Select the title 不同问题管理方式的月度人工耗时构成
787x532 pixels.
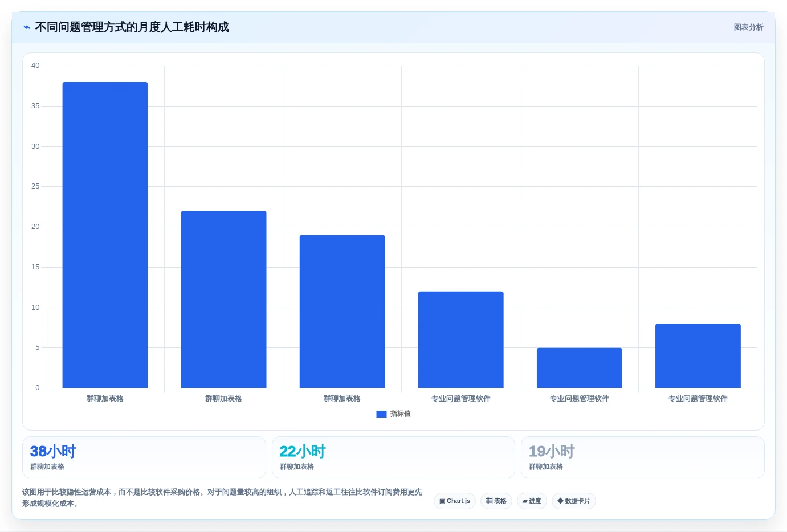click(132, 27)
